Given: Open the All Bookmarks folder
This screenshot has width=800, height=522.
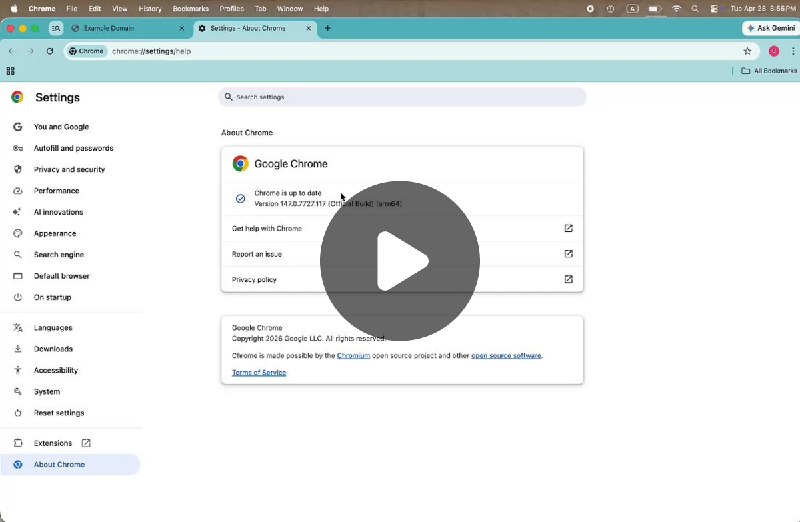Looking at the screenshot, I should [768, 71].
